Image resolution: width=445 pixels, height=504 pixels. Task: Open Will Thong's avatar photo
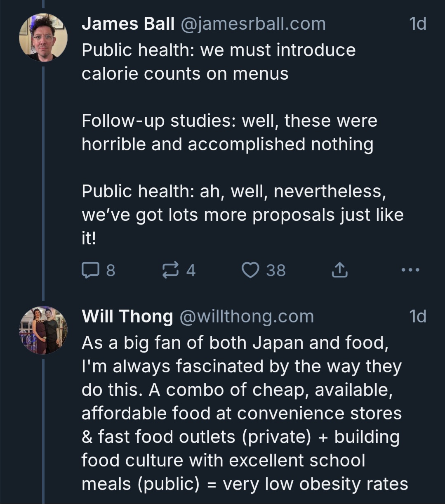click(x=43, y=330)
